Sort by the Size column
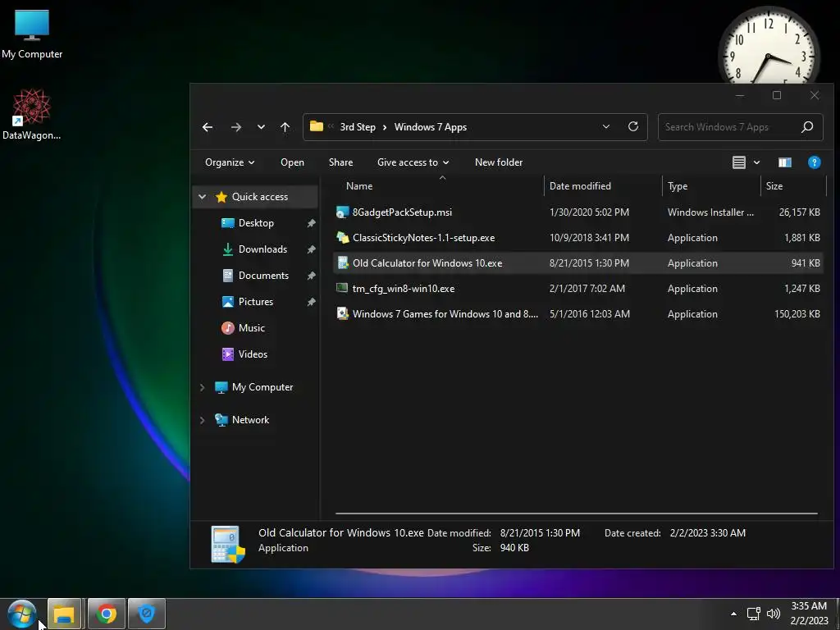Image resolution: width=840 pixels, height=630 pixels. coord(774,186)
